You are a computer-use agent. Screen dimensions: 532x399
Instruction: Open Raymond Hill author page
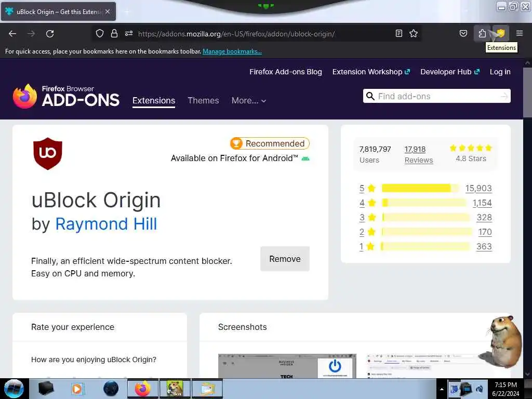(106, 224)
